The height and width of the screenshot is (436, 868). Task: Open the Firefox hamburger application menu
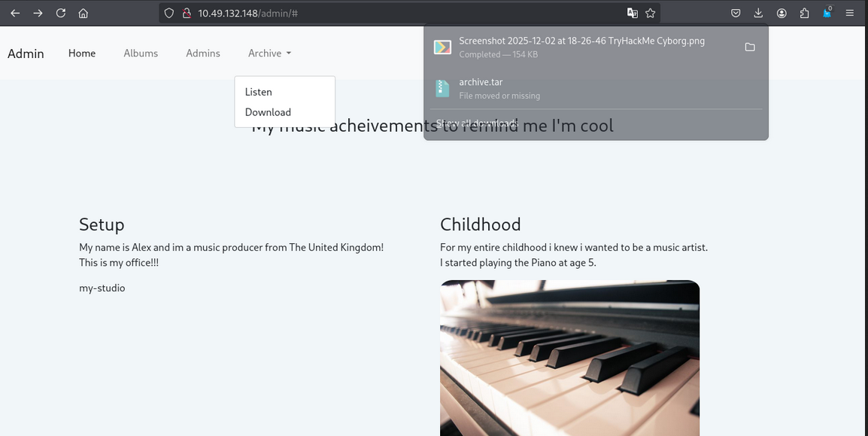point(851,13)
